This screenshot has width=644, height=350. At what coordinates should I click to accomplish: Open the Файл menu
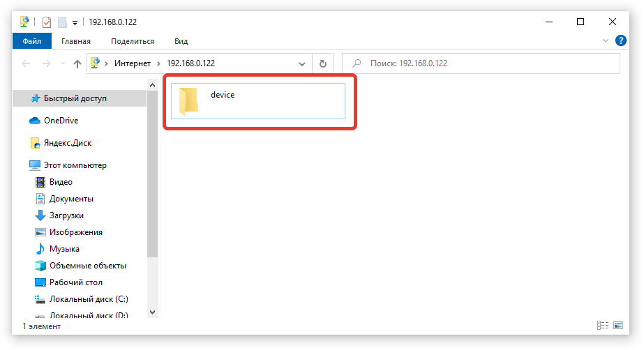[x=32, y=41]
